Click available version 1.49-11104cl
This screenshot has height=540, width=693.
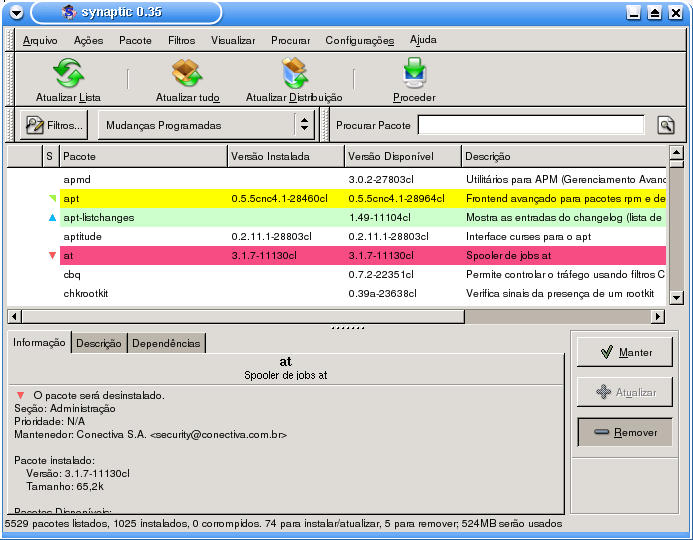tap(379, 217)
